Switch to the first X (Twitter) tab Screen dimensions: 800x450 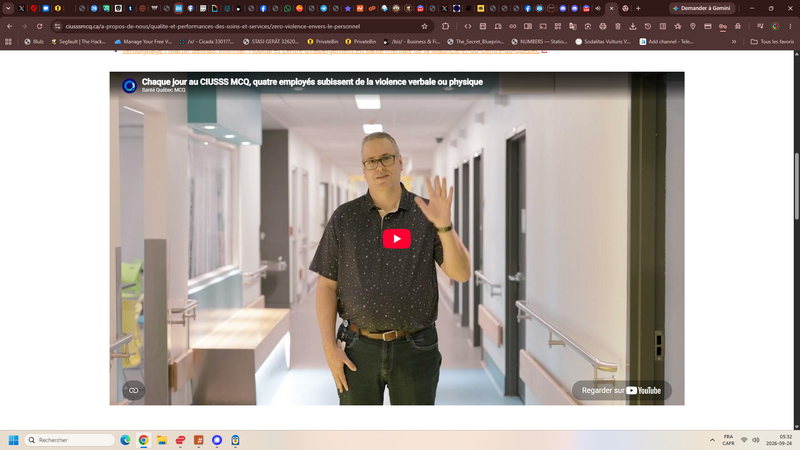(x=21, y=8)
